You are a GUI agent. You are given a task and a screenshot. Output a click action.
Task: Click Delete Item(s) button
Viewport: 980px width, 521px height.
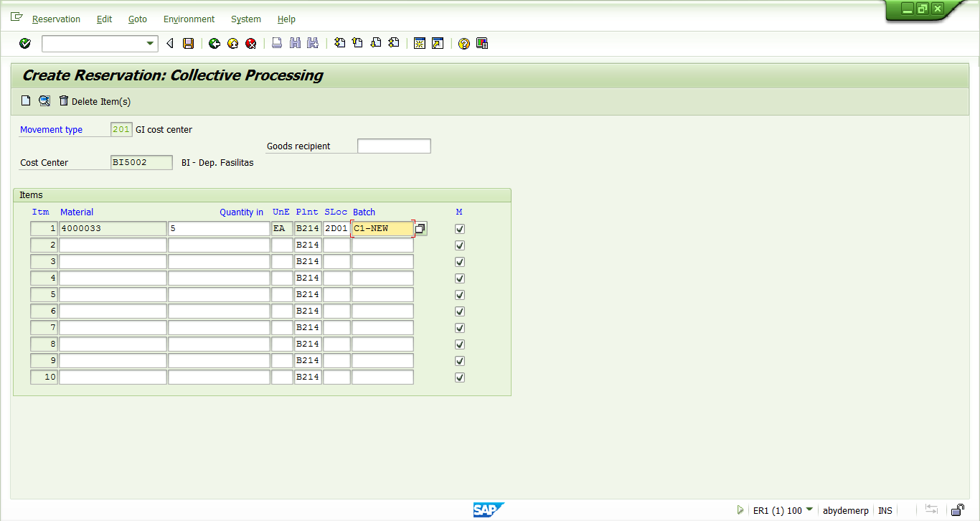pos(95,101)
